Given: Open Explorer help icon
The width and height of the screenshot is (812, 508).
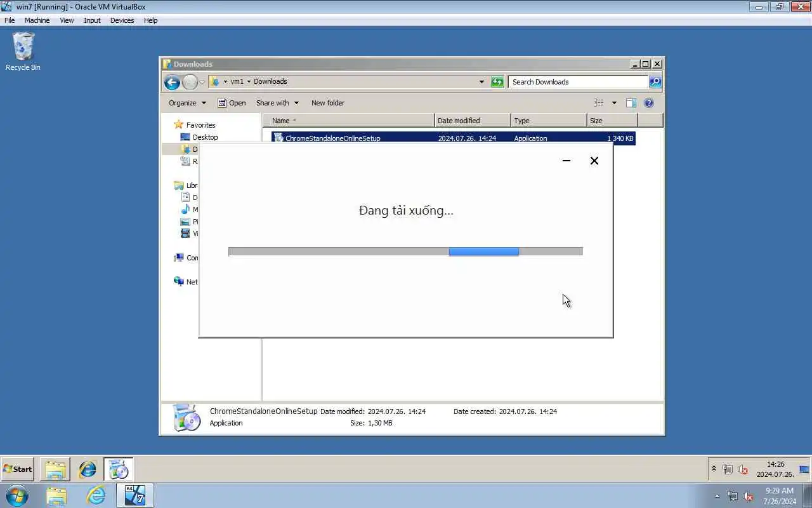Looking at the screenshot, I should point(649,103).
